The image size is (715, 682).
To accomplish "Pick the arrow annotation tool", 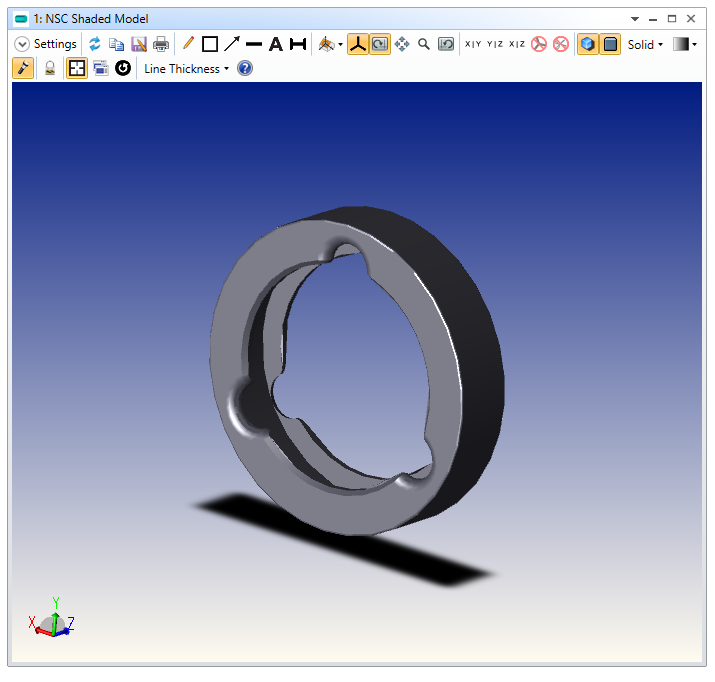I will 232,44.
